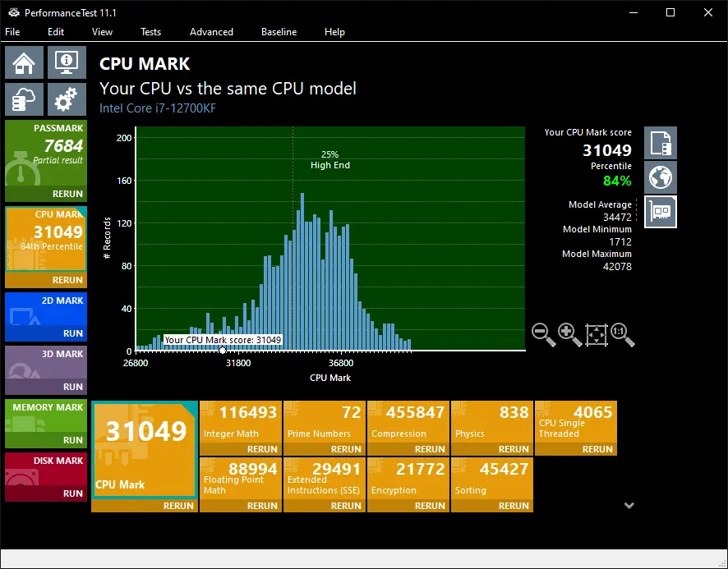Open the world globe comparison icon
The width and height of the screenshot is (728, 569).
point(661,177)
